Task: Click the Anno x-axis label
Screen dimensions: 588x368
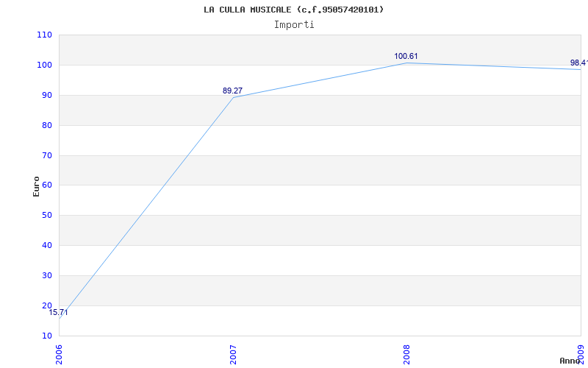Action: (x=570, y=361)
